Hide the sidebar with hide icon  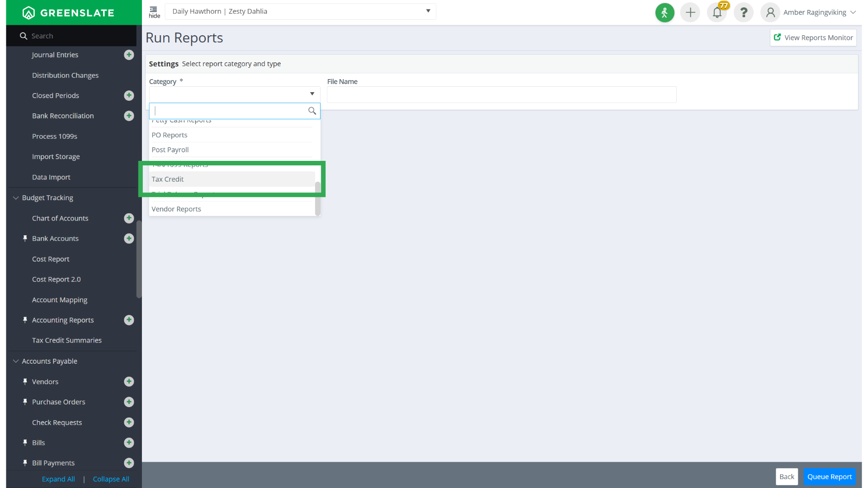(154, 12)
